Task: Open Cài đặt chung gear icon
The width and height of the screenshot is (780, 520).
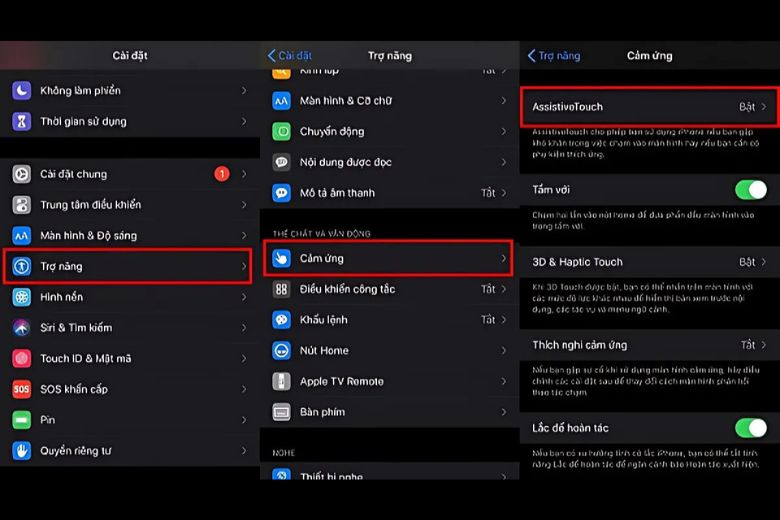Action: (21, 174)
